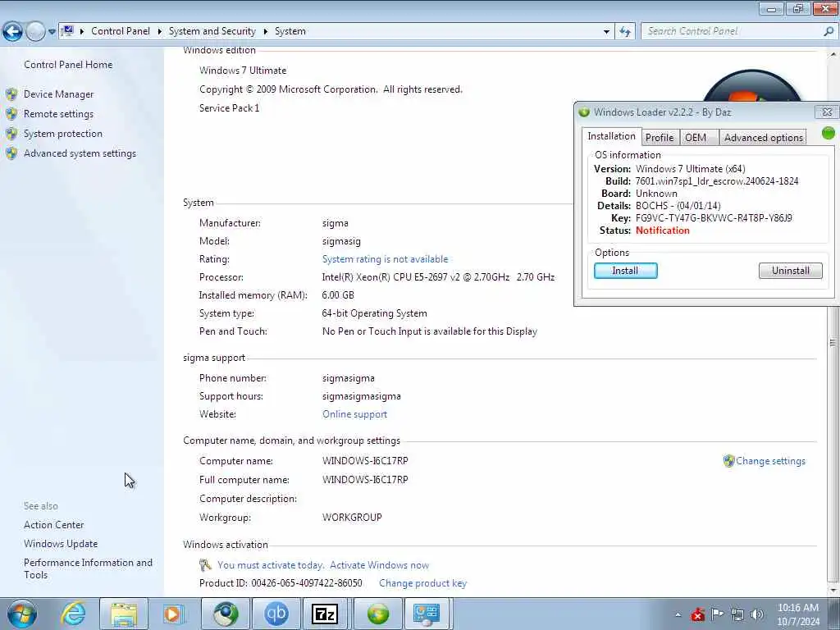840x630 pixels.
Task: Open Windows Media Player on taskbar
Action: (x=173, y=614)
